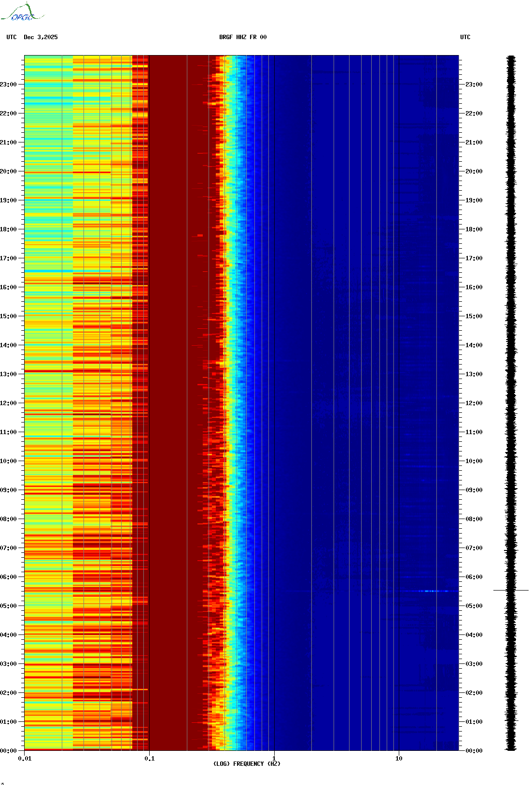Select the 12:00 marker on left time axis
Viewport: 532px width, 789px height.
tap(8, 403)
